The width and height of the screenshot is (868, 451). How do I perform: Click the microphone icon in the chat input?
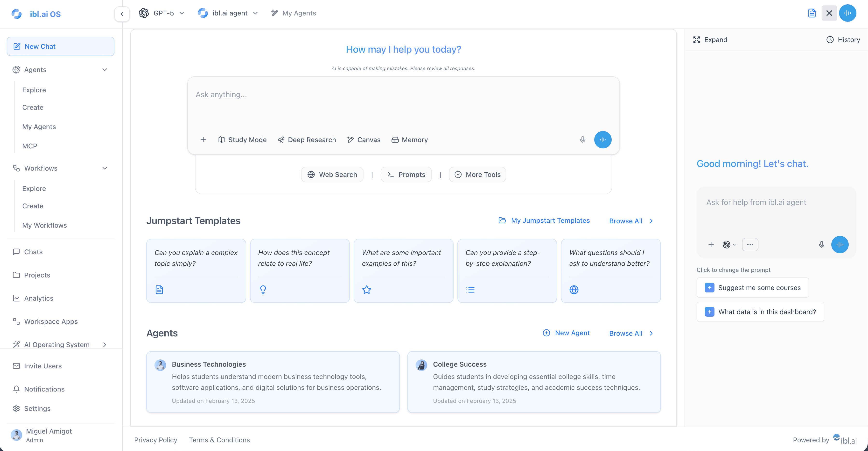pos(583,140)
